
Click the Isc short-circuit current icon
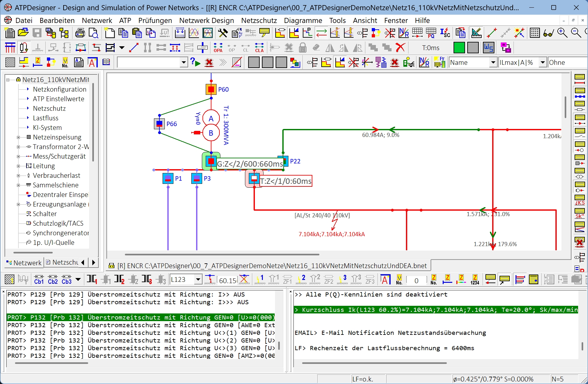[x=445, y=33]
